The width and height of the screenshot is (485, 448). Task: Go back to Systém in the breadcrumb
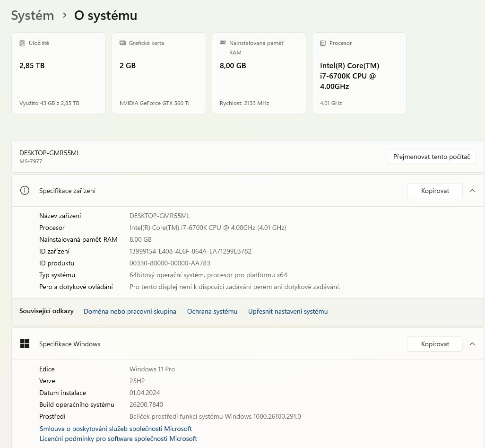point(33,16)
